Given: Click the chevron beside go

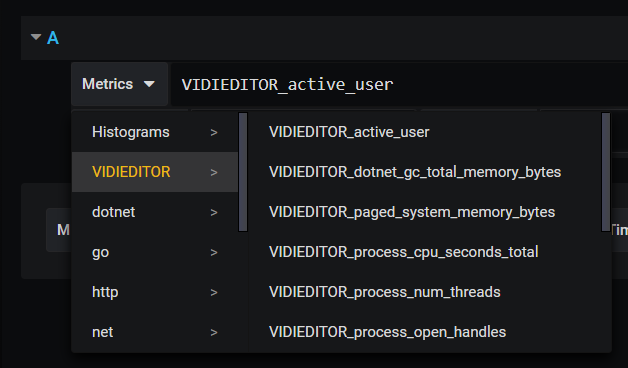Looking at the screenshot, I should click(214, 253).
